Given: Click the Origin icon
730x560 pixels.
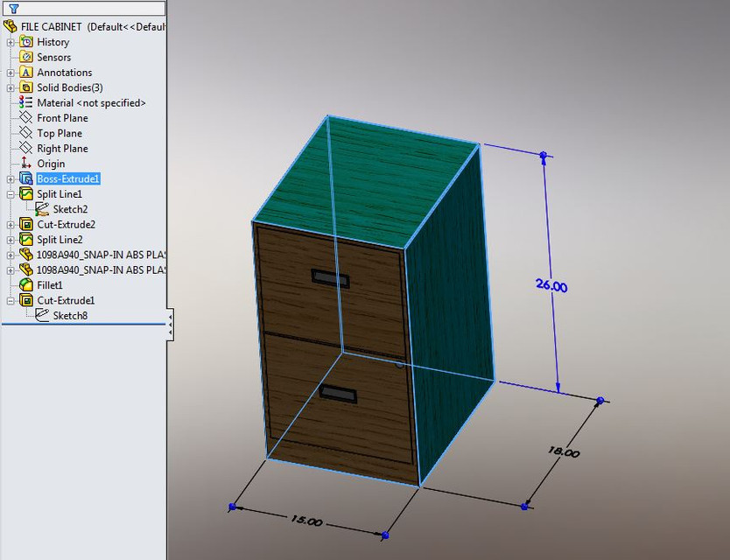Looking at the screenshot, I should 25,164.
